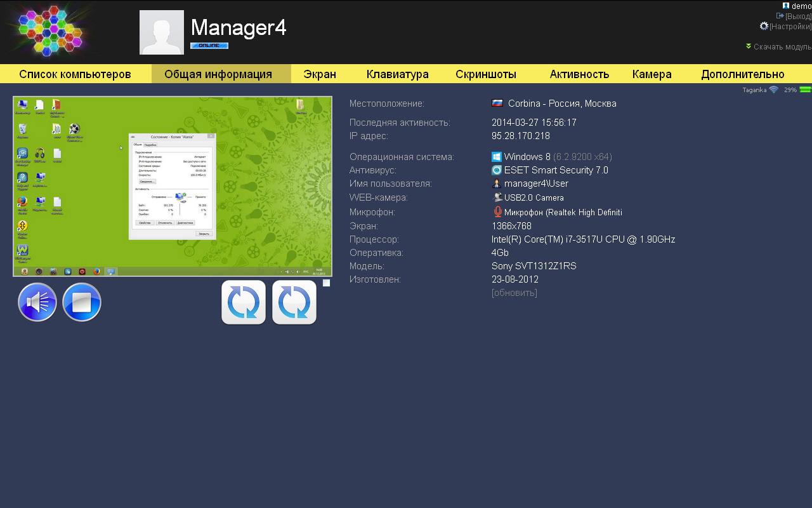Click the gear icon next to Настройки

[764, 26]
